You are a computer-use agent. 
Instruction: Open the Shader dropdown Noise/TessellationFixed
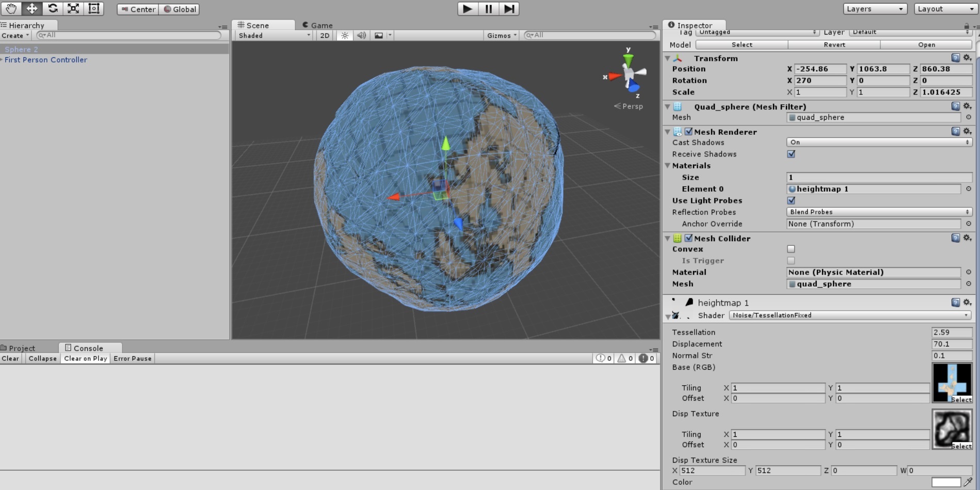[x=850, y=315]
